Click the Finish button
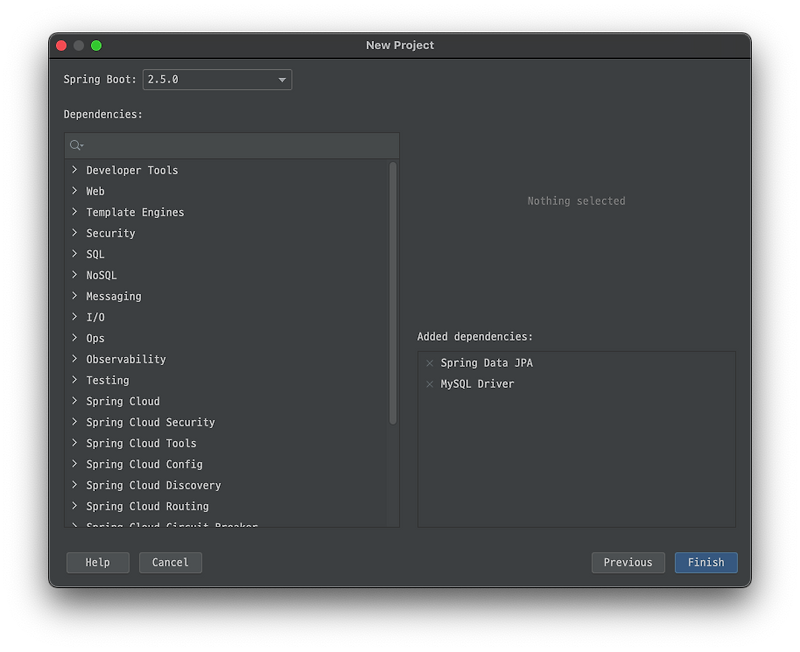Image resolution: width=800 pixels, height=652 pixels. (706, 562)
